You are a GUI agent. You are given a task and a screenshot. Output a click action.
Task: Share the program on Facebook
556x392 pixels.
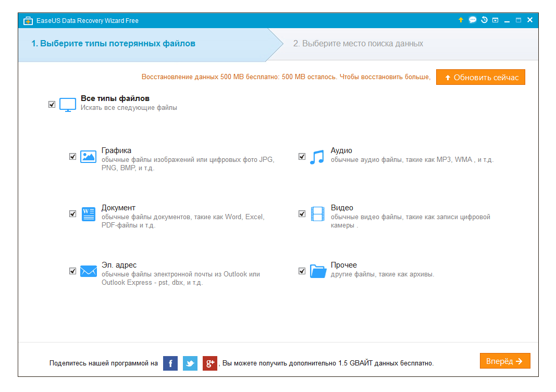coord(170,363)
